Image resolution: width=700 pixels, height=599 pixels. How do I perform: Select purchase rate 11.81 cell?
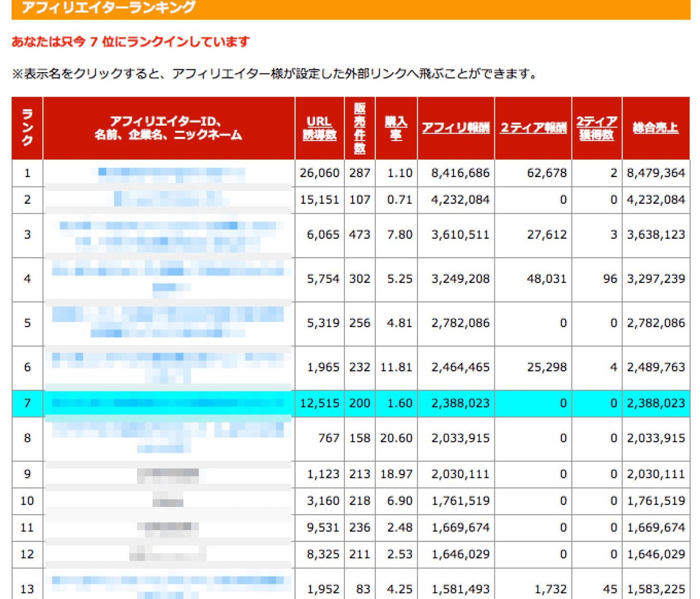396,367
